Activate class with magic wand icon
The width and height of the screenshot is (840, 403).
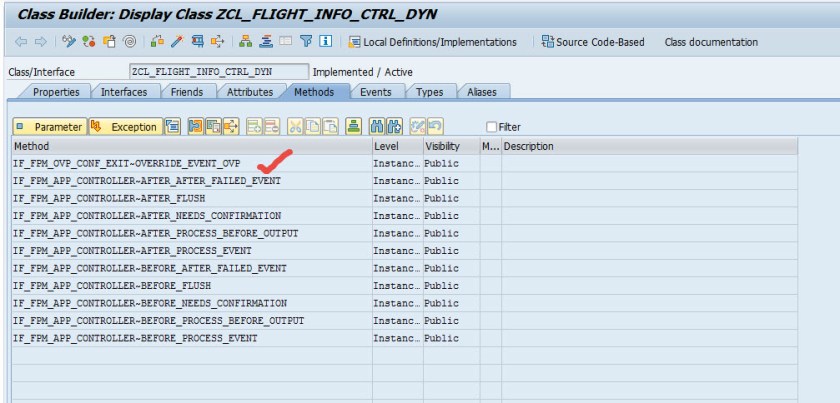(177, 42)
